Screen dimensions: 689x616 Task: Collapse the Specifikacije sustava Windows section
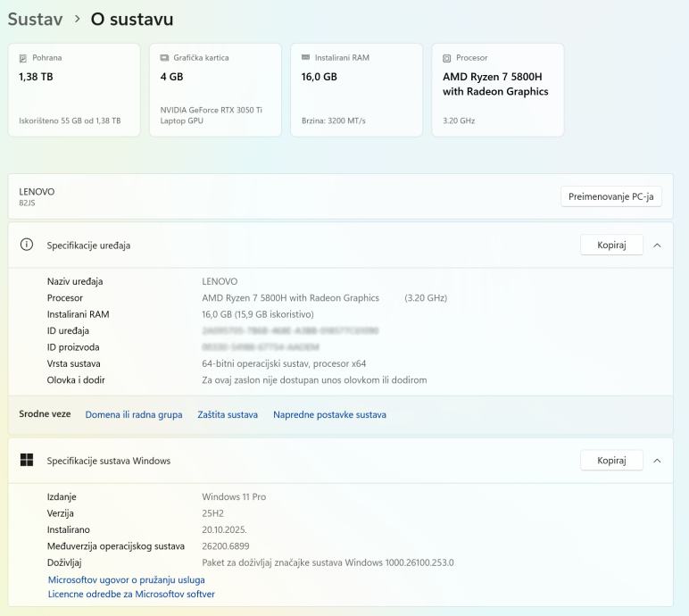coord(657,461)
